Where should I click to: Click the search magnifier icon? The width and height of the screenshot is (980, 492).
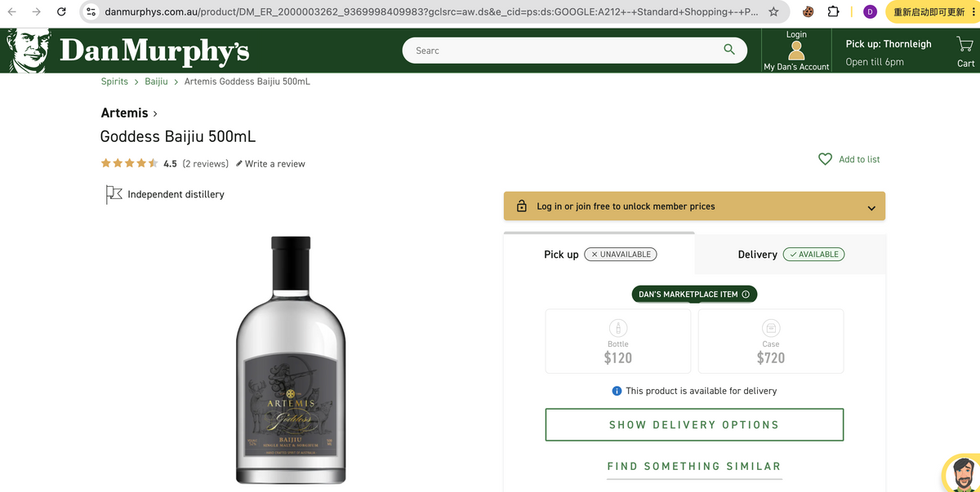(729, 50)
